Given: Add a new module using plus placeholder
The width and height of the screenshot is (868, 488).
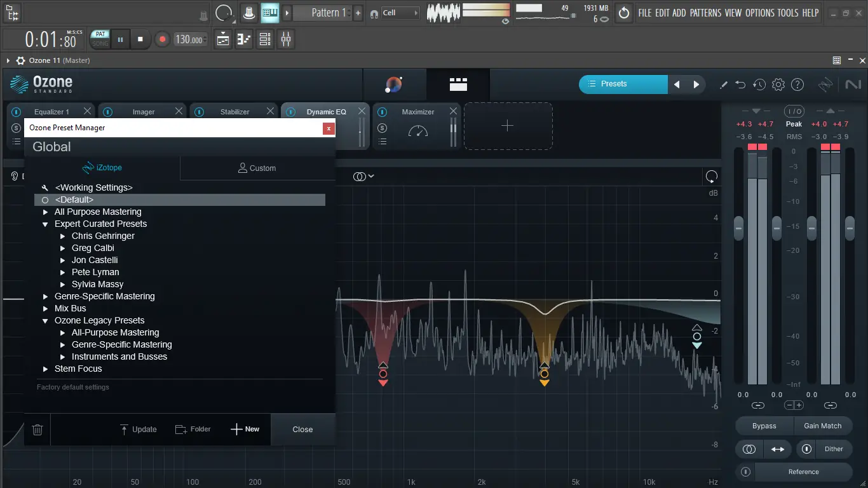Looking at the screenshot, I should [x=508, y=126].
